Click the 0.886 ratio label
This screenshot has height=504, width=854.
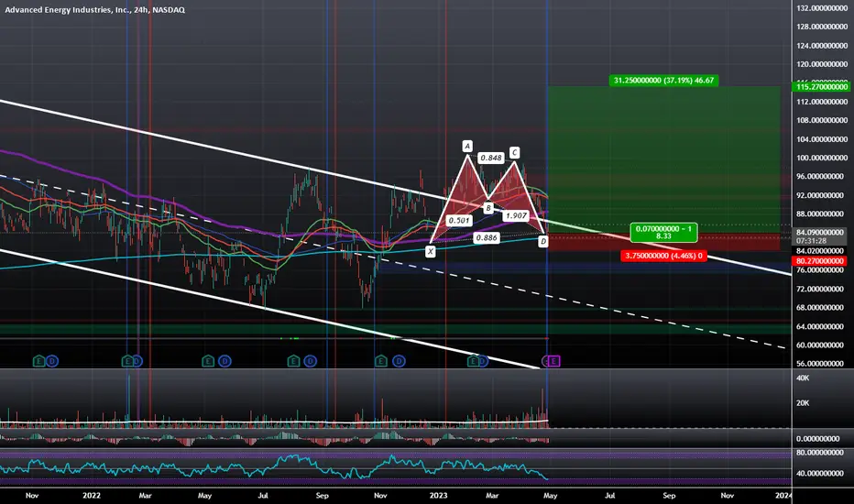[486, 237]
